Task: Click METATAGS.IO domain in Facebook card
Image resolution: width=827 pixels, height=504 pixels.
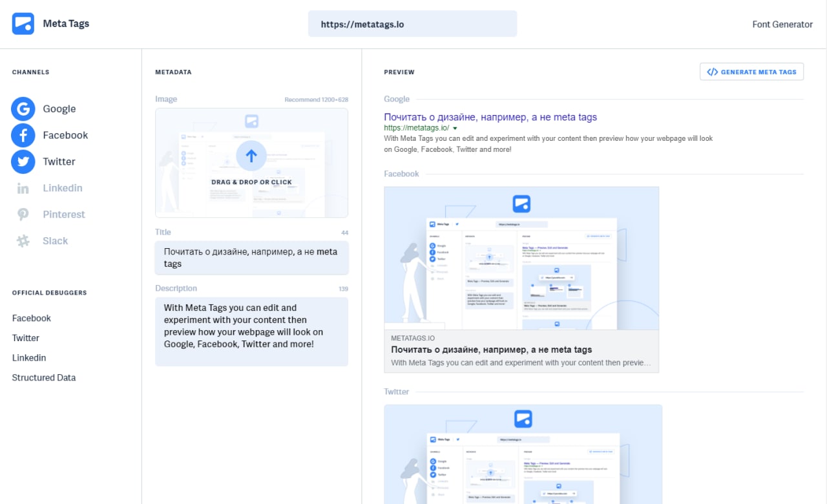Action: (413, 338)
